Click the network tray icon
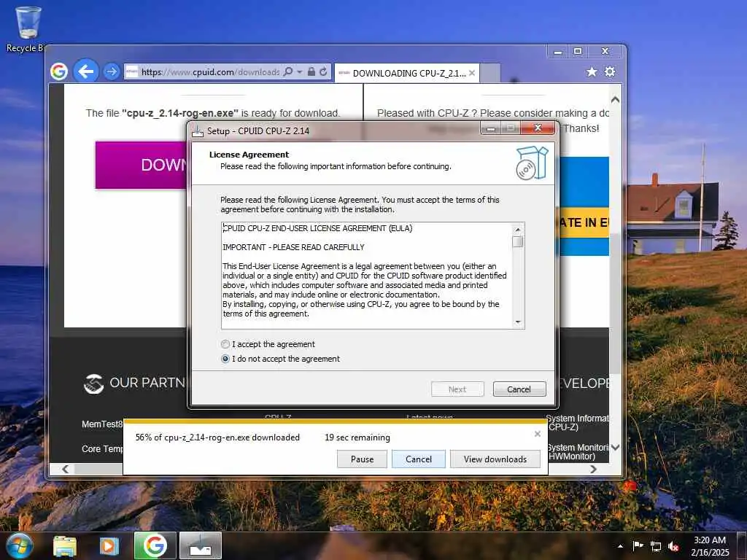 [x=656, y=546]
